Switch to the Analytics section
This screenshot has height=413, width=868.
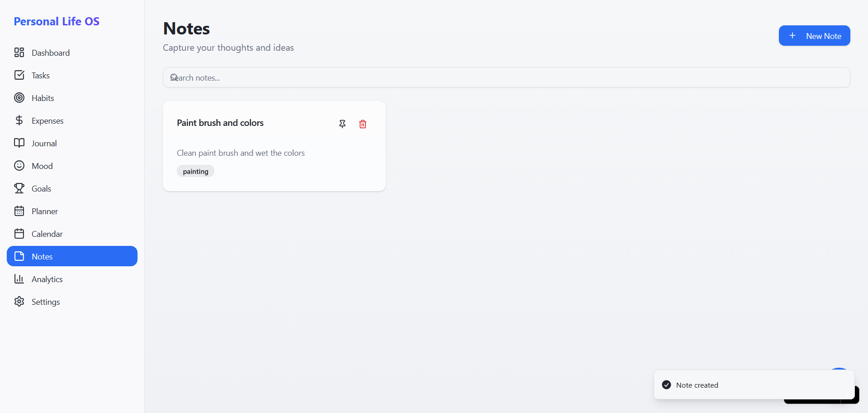(72, 279)
